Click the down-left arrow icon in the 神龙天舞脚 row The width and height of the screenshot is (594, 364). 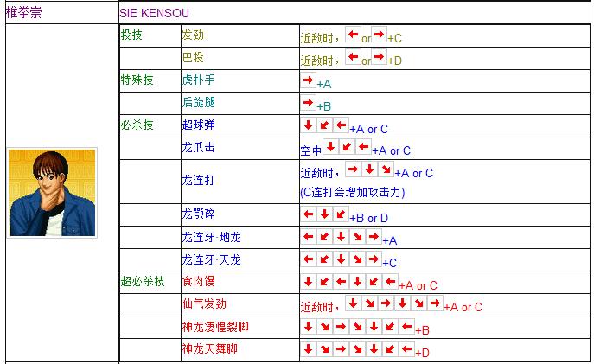(390, 348)
